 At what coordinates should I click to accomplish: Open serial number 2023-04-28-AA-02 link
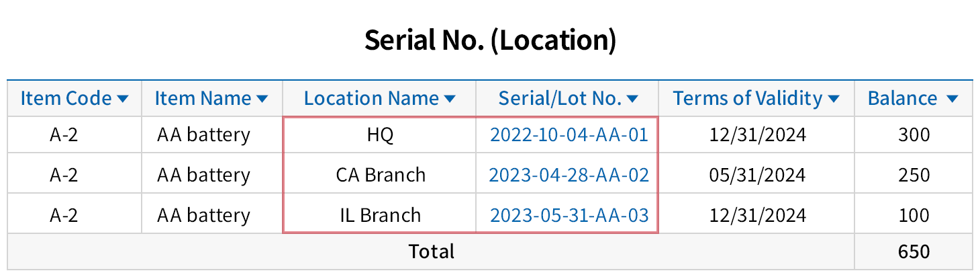click(569, 175)
